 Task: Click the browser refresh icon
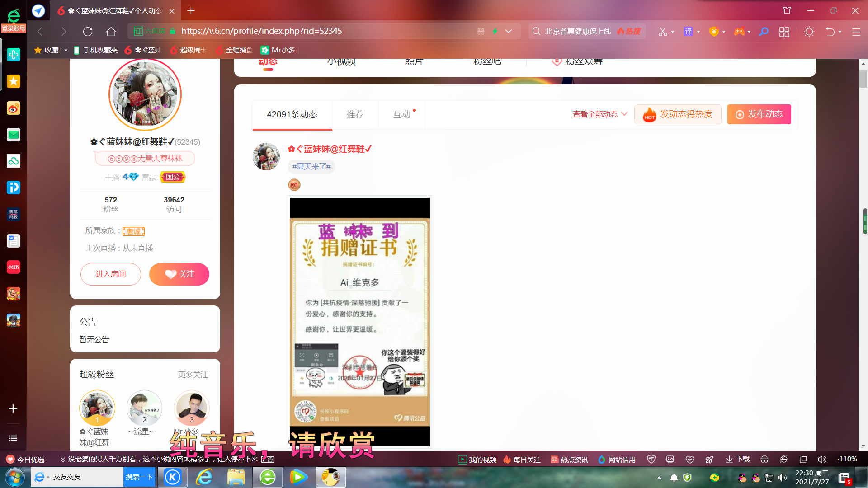coord(88,31)
